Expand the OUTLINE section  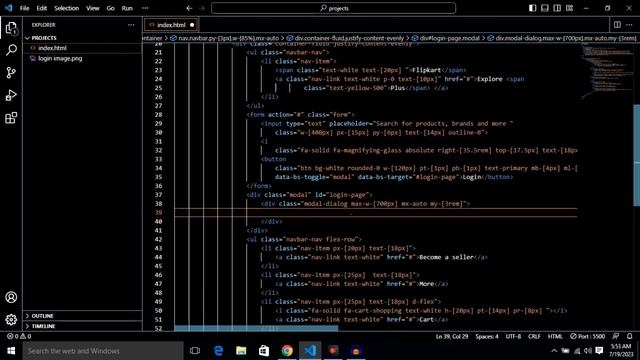(82, 316)
